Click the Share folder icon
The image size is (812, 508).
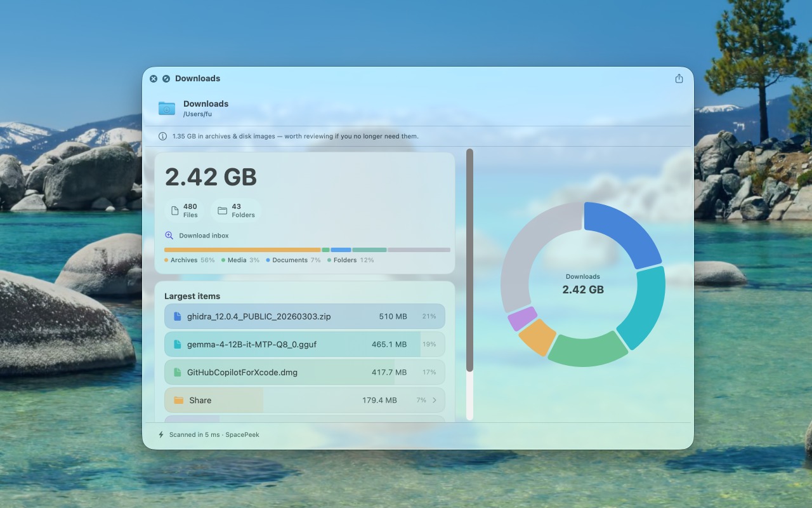pyautogui.click(x=178, y=400)
